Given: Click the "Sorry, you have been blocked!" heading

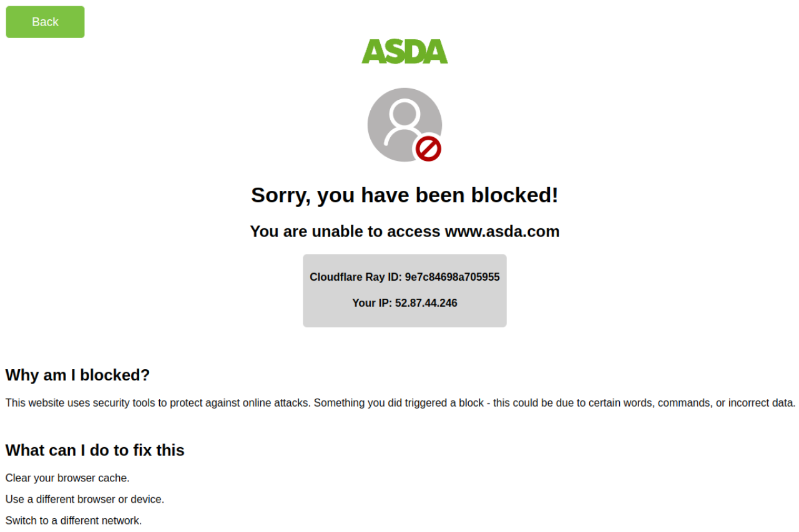Looking at the screenshot, I should coord(404,195).
